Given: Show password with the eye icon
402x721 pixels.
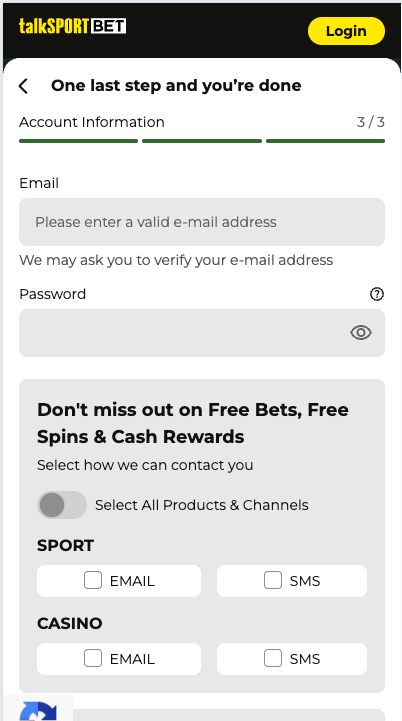Looking at the screenshot, I should tap(361, 332).
